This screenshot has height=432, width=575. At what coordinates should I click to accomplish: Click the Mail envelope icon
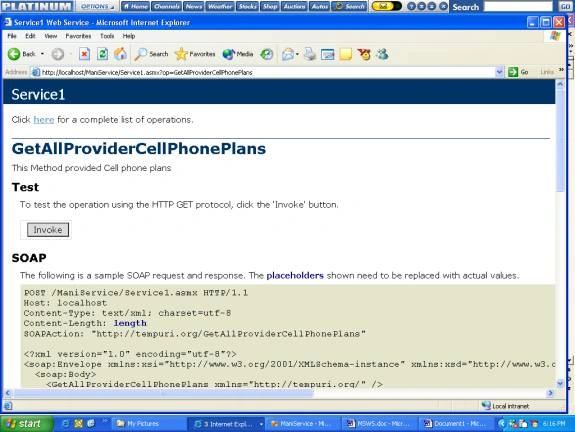click(288, 54)
